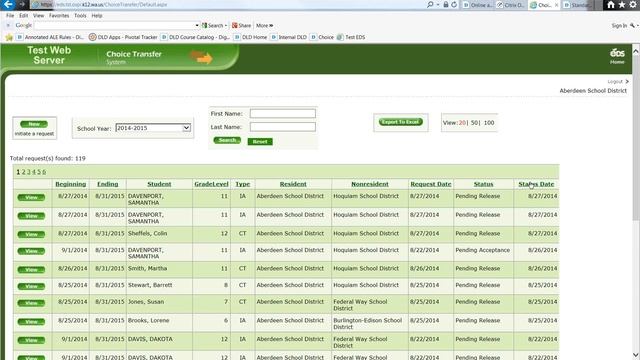Viewport: 640px width, 360px height.
Task: Sort by the Nonresident column header
Action: (370, 184)
